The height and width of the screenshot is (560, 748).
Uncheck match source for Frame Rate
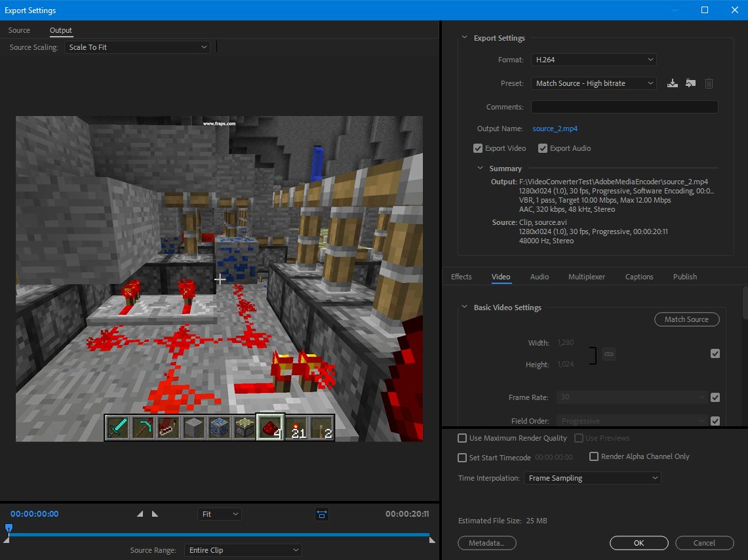[715, 397]
